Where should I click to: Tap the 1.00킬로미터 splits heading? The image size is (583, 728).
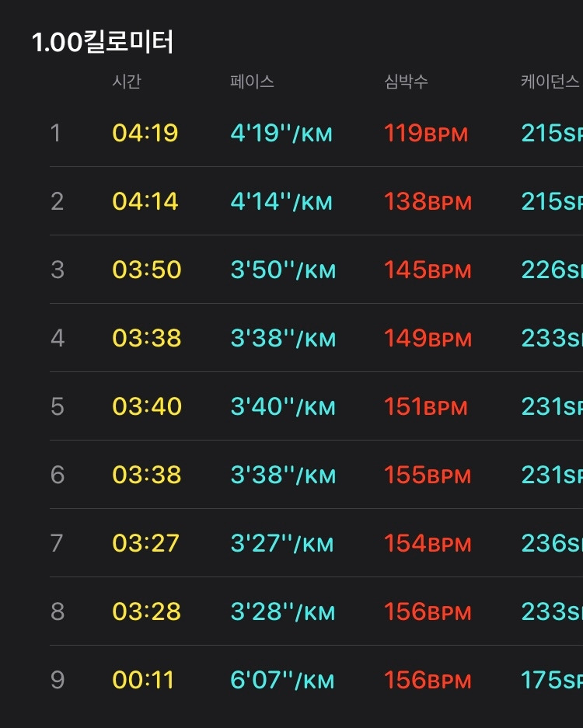103,42
